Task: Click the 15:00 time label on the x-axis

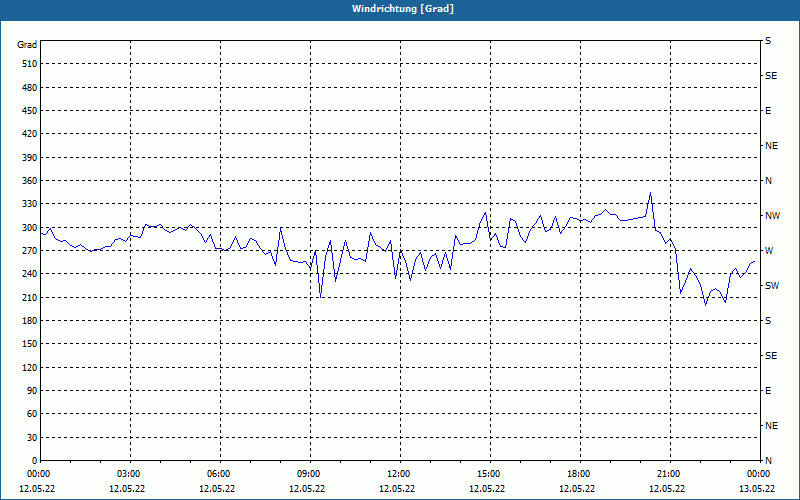Action: coord(488,474)
